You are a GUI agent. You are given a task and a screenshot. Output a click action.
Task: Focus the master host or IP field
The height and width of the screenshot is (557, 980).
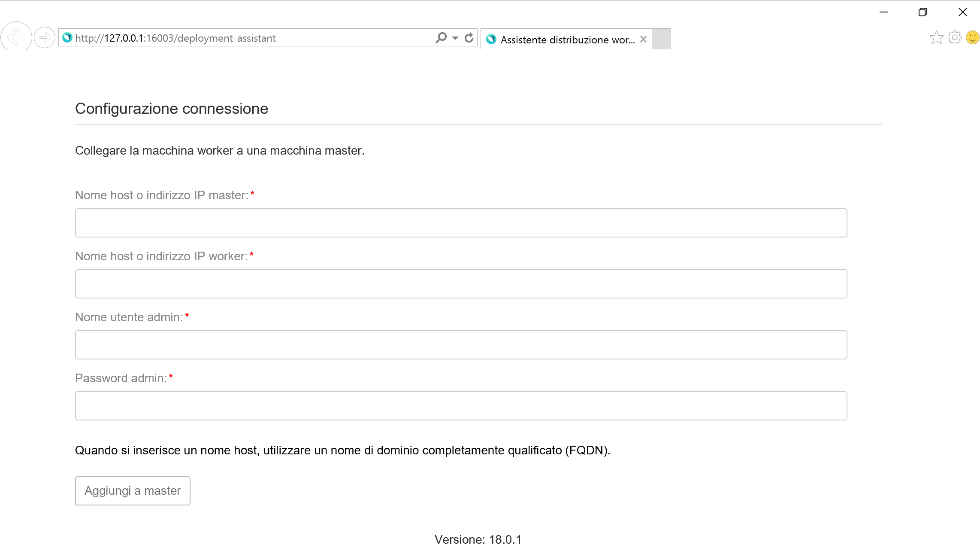click(461, 223)
